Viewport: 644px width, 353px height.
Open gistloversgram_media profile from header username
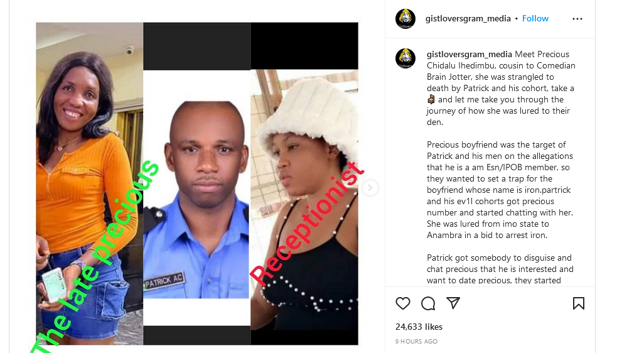(x=468, y=18)
